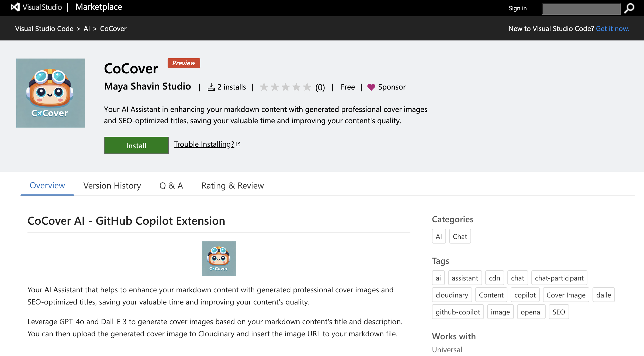Click the '2 installs' text
644x356 pixels.
[232, 87]
